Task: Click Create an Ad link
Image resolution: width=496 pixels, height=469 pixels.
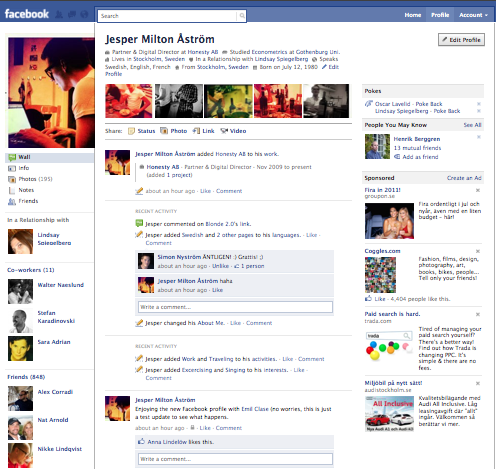Action: [464, 178]
